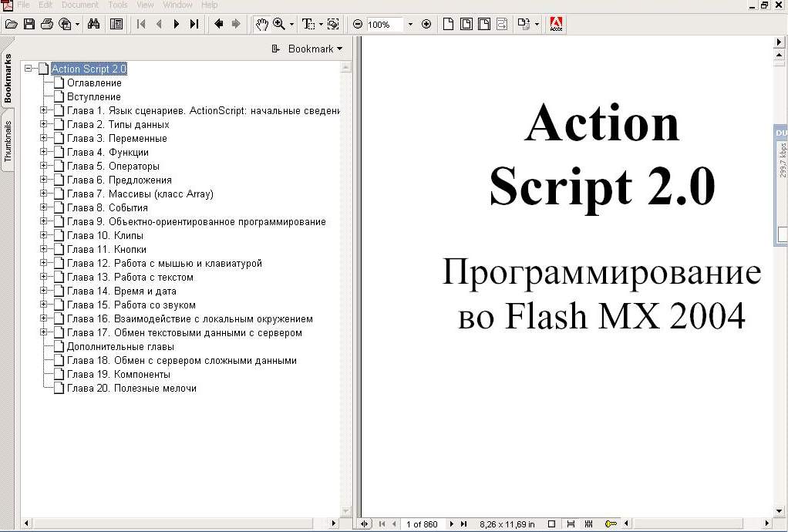Open the Edit menu
The width and height of the screenshot is (788, 532).
(x=45, y=5)
